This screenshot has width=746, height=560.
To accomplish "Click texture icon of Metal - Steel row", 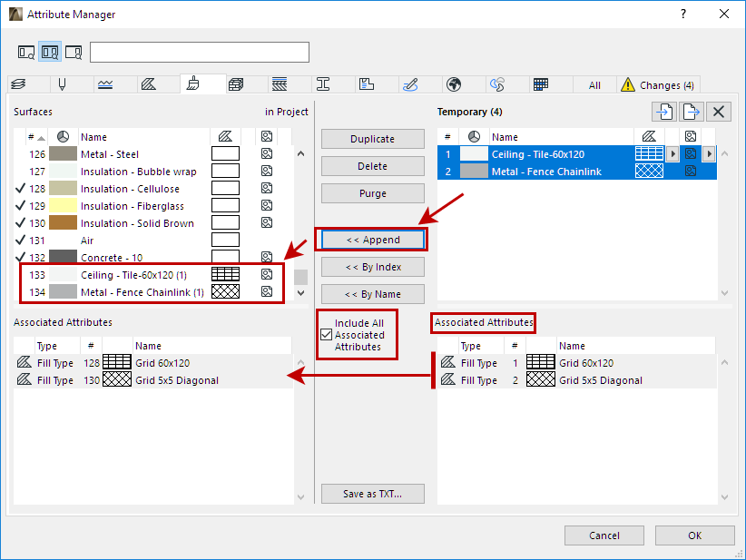I will click(267, 153).
